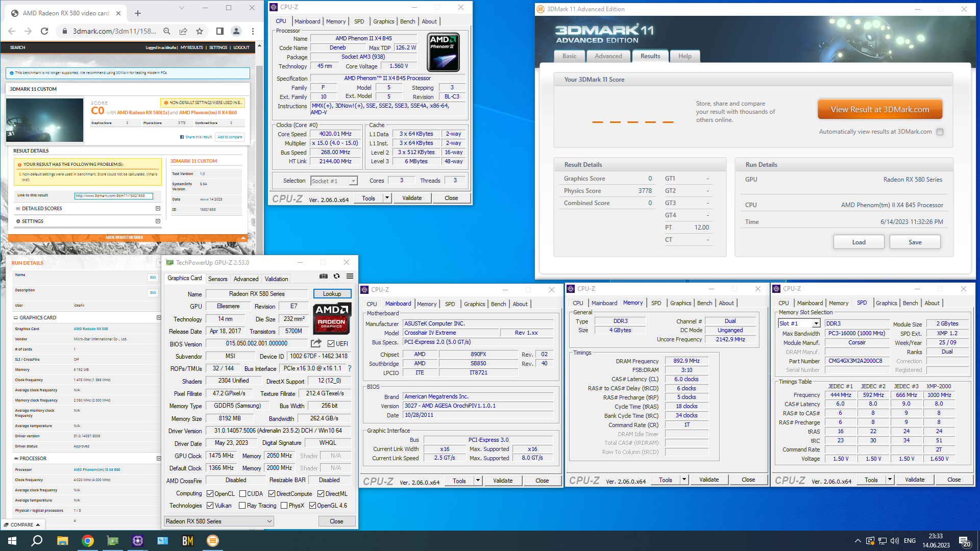Click Validate in the CPU-Z Memory window
The height and width of the screenshot is (551, 980).
709,480
